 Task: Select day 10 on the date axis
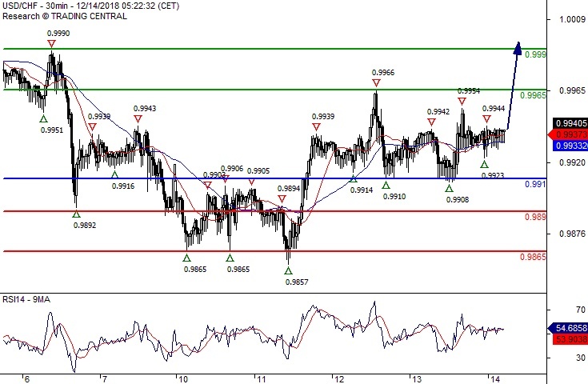(182, 379)
